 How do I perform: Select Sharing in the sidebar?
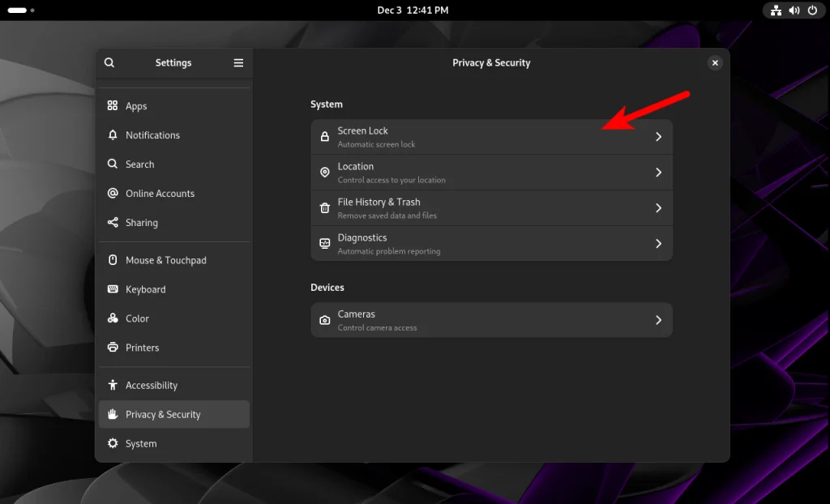(174, 222)
